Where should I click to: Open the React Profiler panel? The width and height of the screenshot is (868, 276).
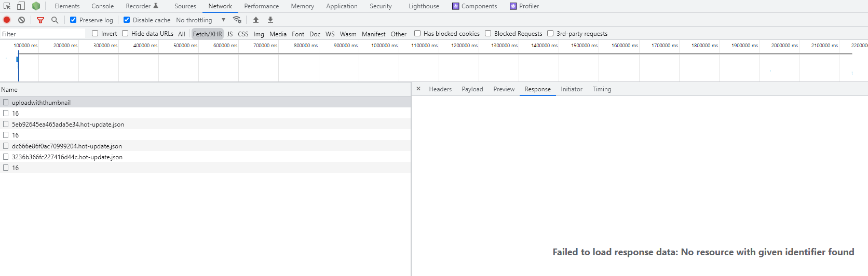[x=524, y=6]
